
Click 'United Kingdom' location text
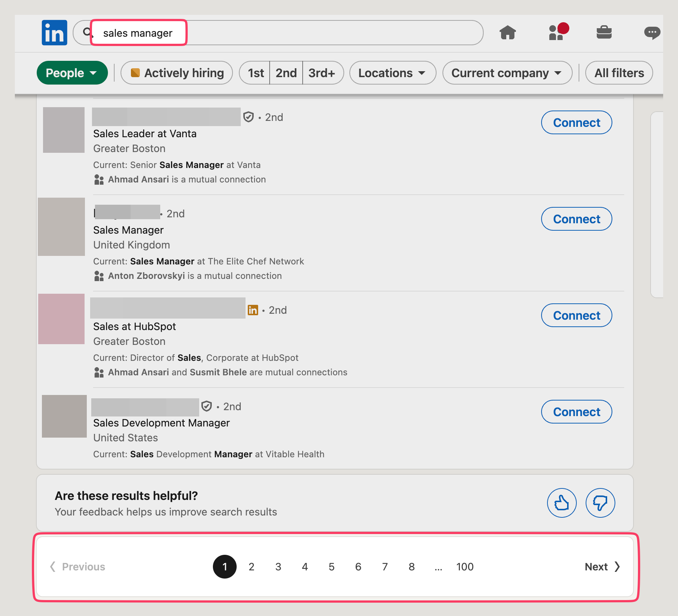pyautogui.click(x=132, y=245)
